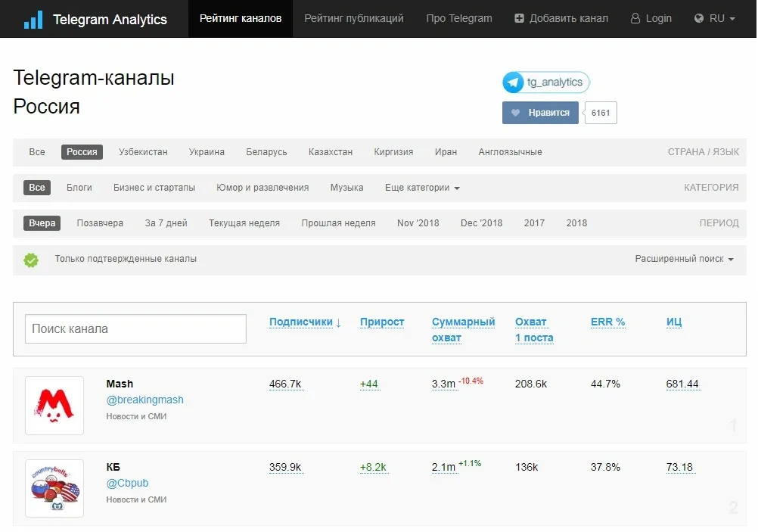Sort by ИЦ column

[x=674, y=322]
